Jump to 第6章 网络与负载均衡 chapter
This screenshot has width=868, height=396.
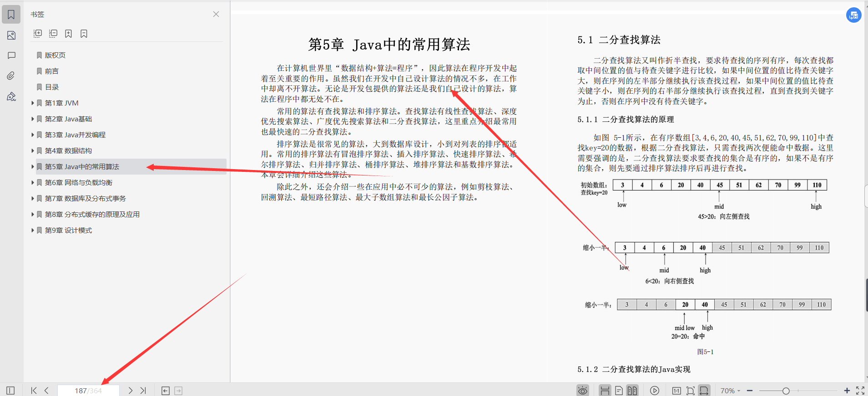tap(78, 182)
